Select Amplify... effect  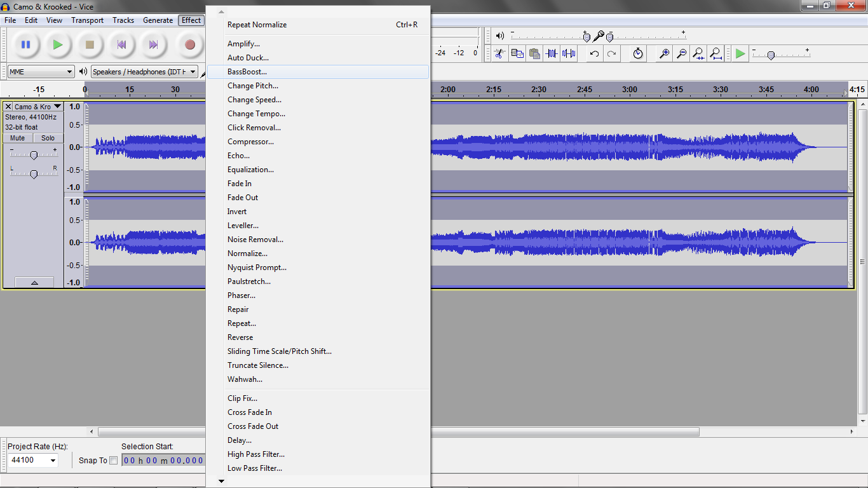pos(318,44)
